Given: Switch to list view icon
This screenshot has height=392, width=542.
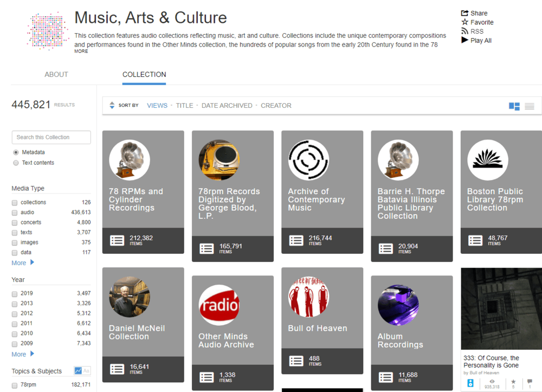Looking at the screenshot, I should coord(529,106).
